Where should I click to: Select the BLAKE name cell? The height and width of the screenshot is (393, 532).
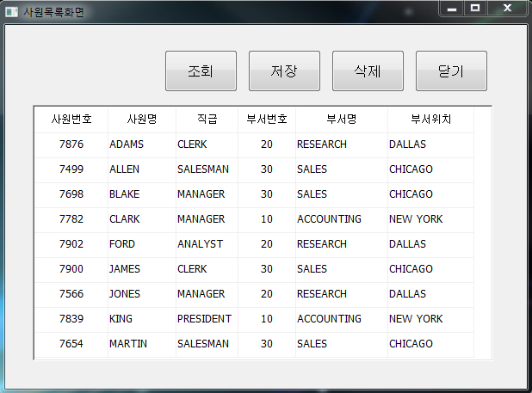click(142, 194)
